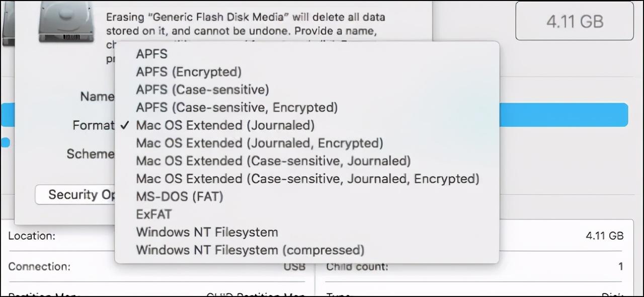Choose APFS (Encrypted) from the list
The height and width of the screenshot is (297, 644).
click(x=188, y=71)
